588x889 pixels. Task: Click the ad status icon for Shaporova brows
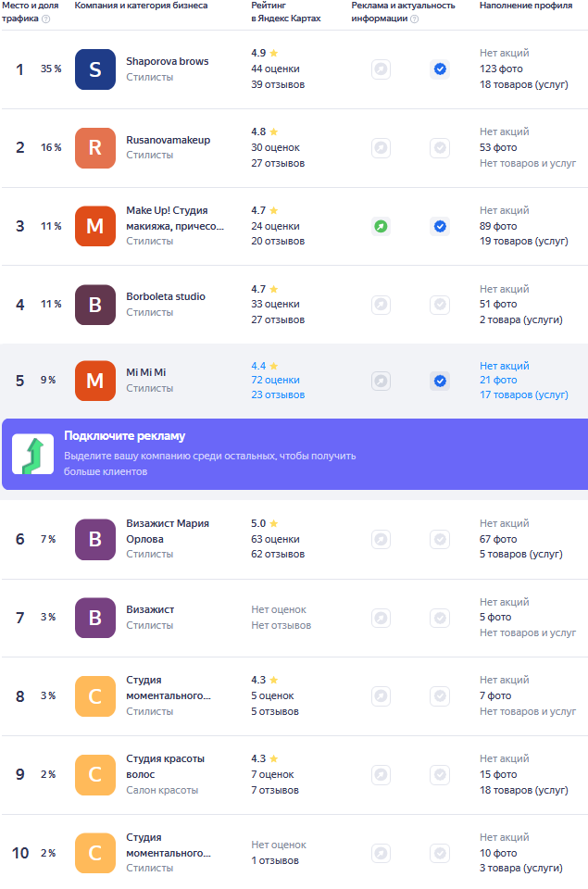(381, 69)
